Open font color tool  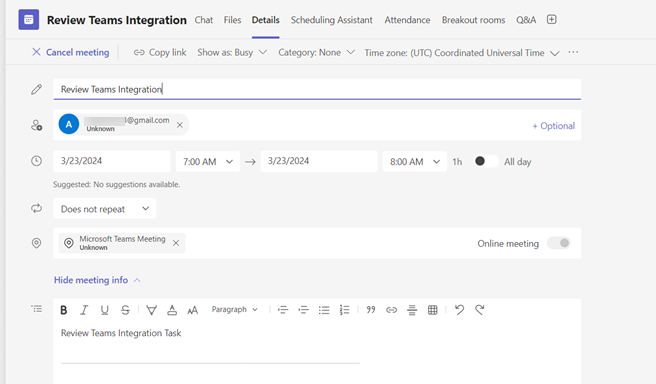[172, 310]
